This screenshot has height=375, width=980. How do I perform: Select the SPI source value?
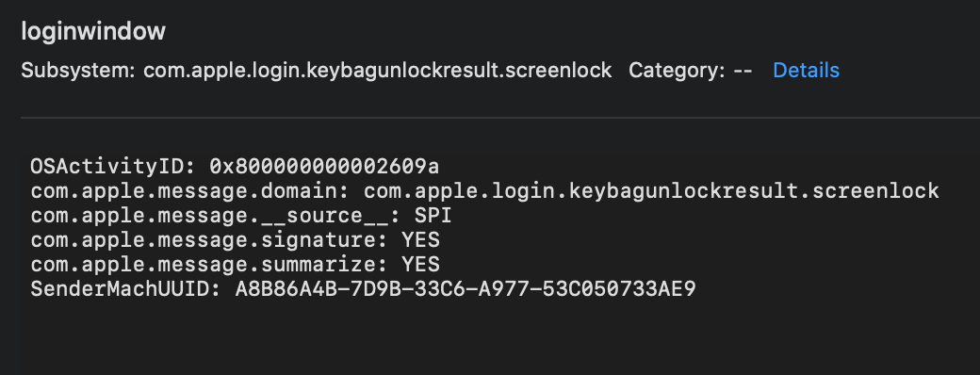pyautogui.click(x=433, y=215)
